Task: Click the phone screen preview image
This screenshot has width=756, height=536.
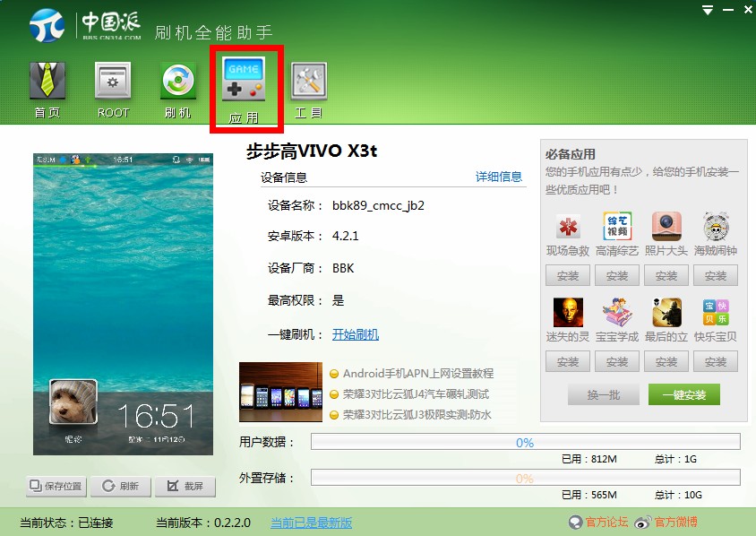Action: click(x=123, y=304)
